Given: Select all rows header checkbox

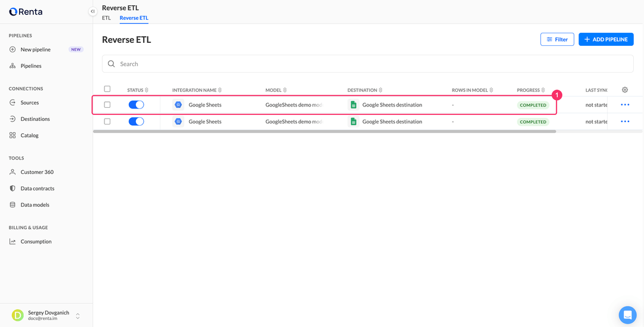Looking at the screenshot, I should click(x=107, y=89).
